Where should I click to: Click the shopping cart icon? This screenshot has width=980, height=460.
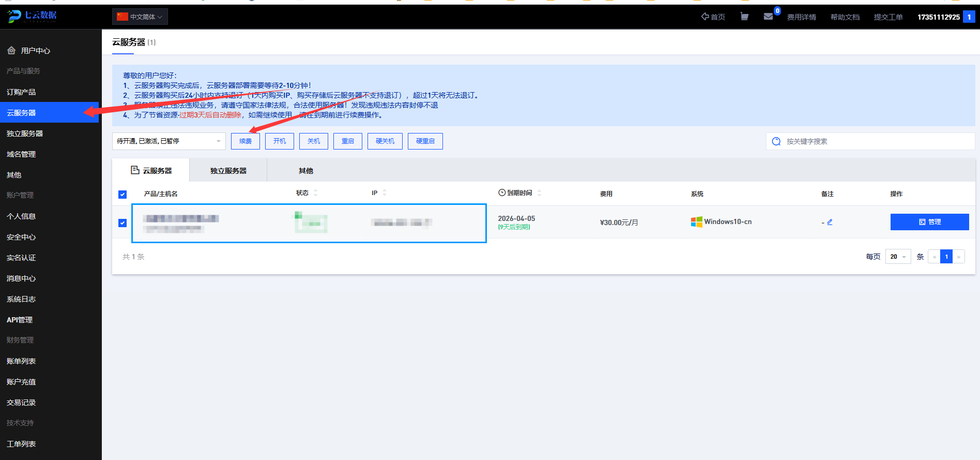pos(744,17)
